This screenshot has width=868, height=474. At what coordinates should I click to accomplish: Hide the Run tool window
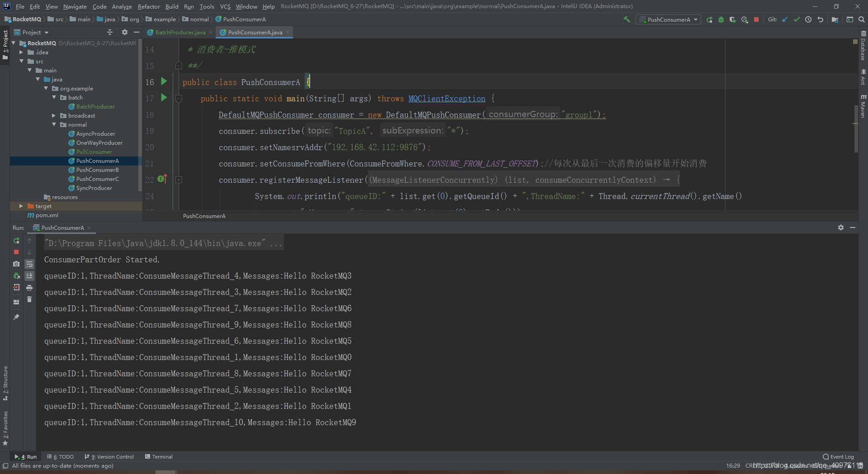pos(853,228)
